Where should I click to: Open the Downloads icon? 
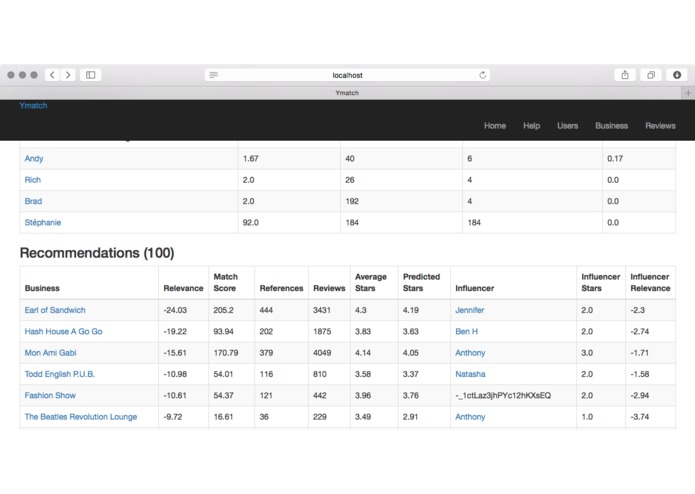(x=677, y=75)
